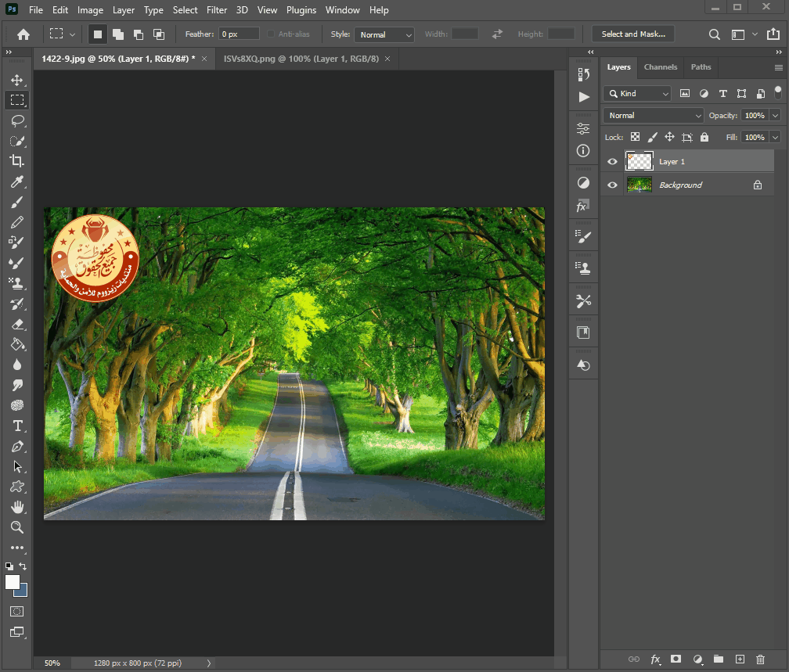Select the Paint Bucket tool
This screenshot has width=789, height=672.
coord(17,344)
